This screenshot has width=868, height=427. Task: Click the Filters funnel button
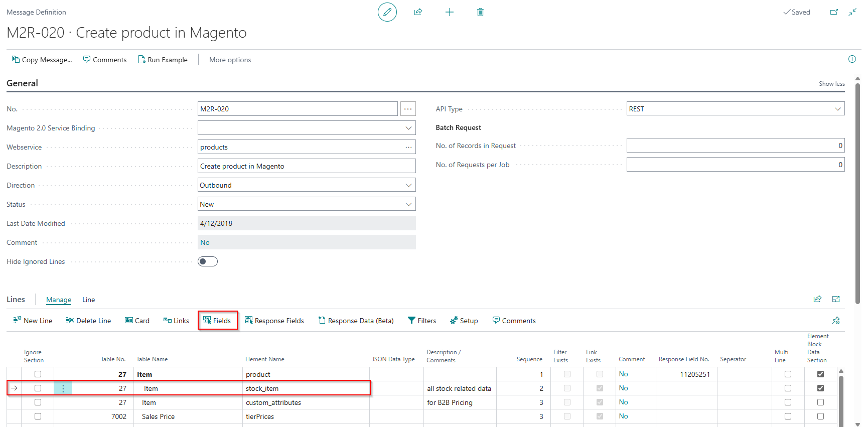coord(422,321)
